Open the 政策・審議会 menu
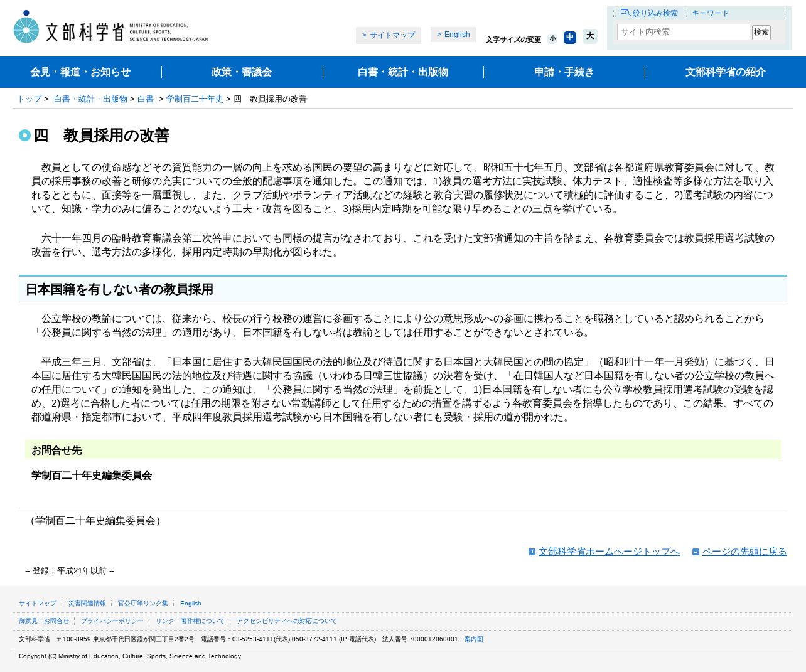Viewport: 806px width, 672px height. point(242,72)
